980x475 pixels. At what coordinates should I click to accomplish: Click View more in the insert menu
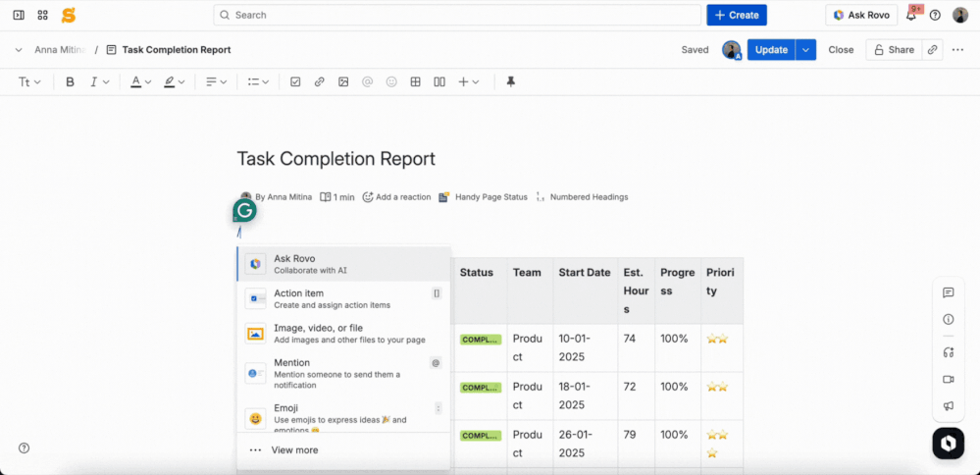[x=294, y=449]
